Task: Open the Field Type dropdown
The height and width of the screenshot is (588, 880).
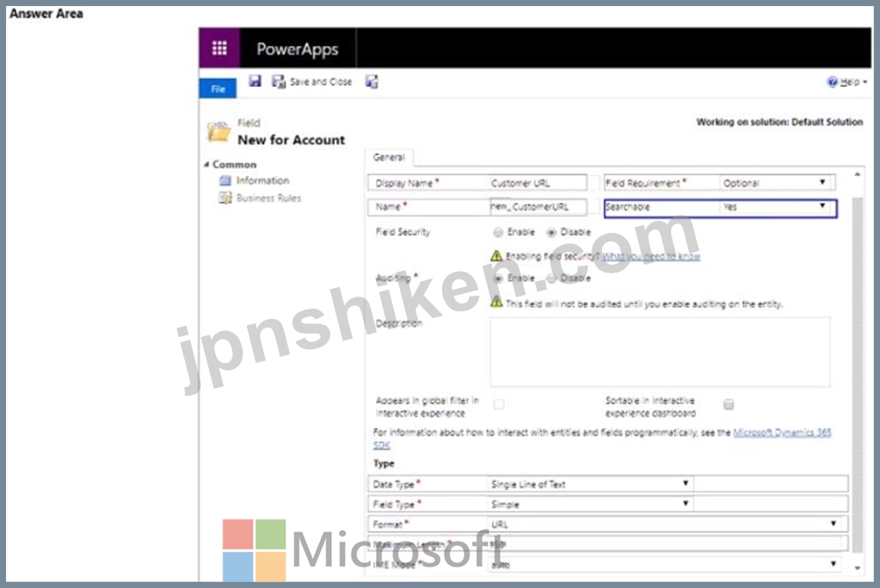Action: click(590, 504)
